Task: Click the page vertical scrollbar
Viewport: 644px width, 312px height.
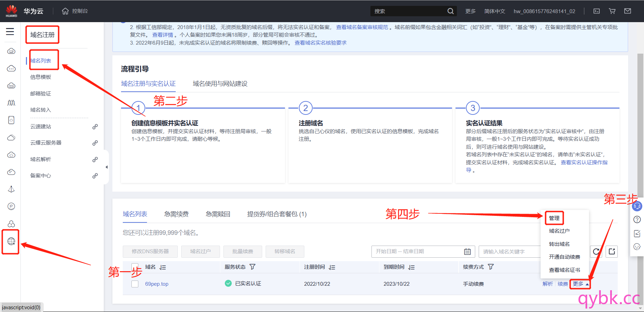Action: 640,180
